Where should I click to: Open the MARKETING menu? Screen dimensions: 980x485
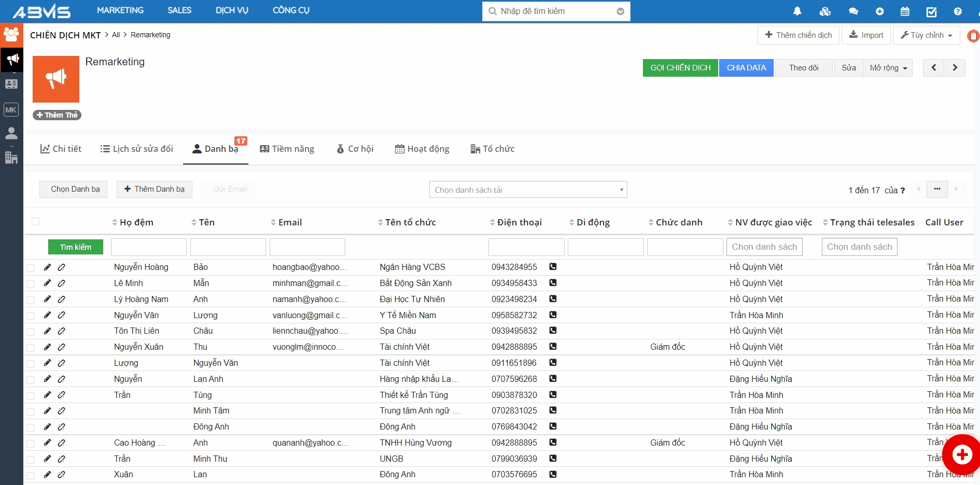tap(120, 10)
